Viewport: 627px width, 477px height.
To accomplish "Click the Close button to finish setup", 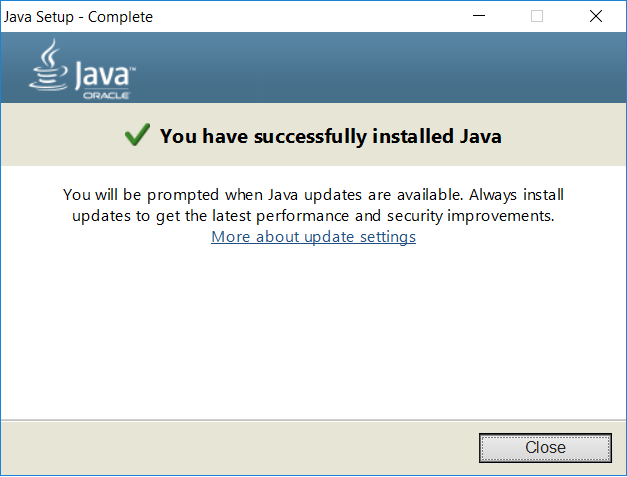I will pyautogui.click(x=545, y=447).
